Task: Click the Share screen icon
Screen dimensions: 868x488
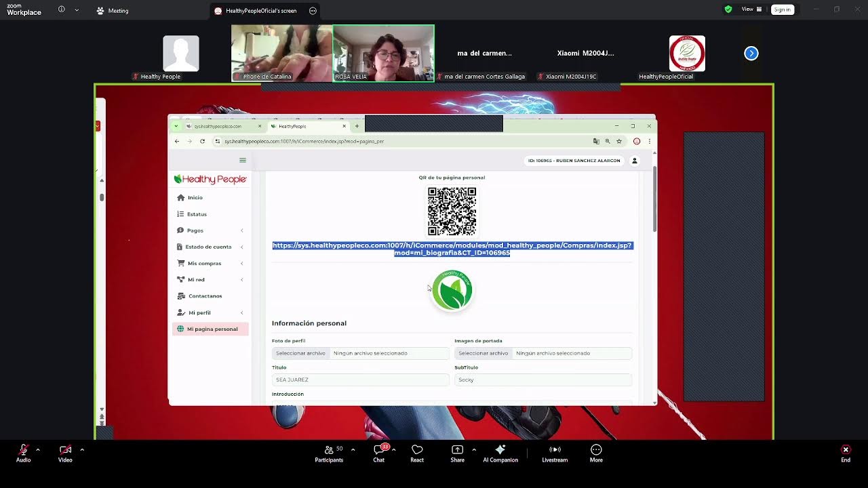Action: [458, 449]
